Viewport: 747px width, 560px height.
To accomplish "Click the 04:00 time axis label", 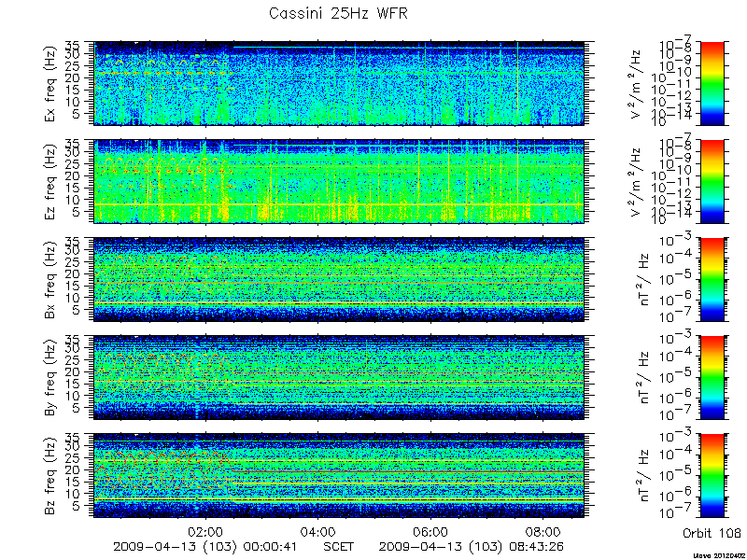I will tap(318, 531).
